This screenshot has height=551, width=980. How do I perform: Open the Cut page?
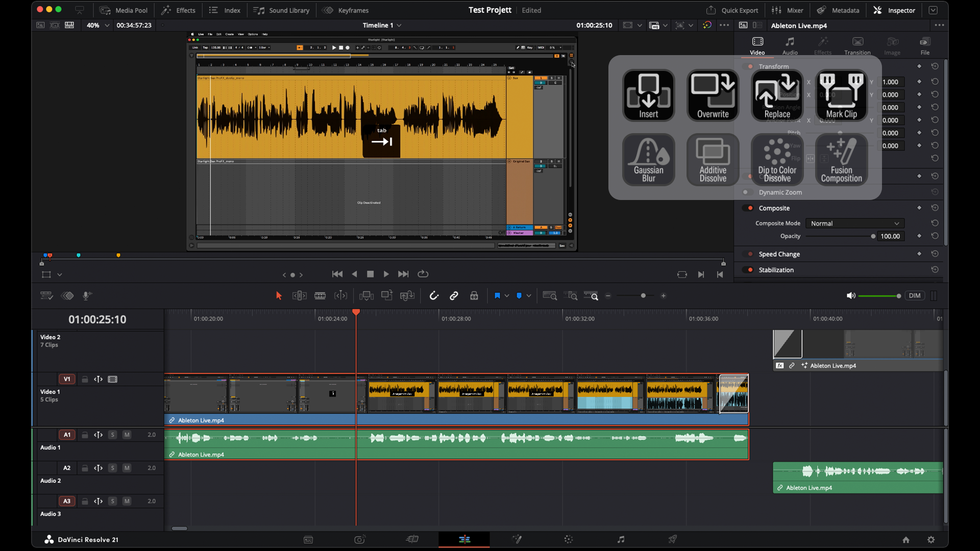pyautogui.click(x=412, y=539)
